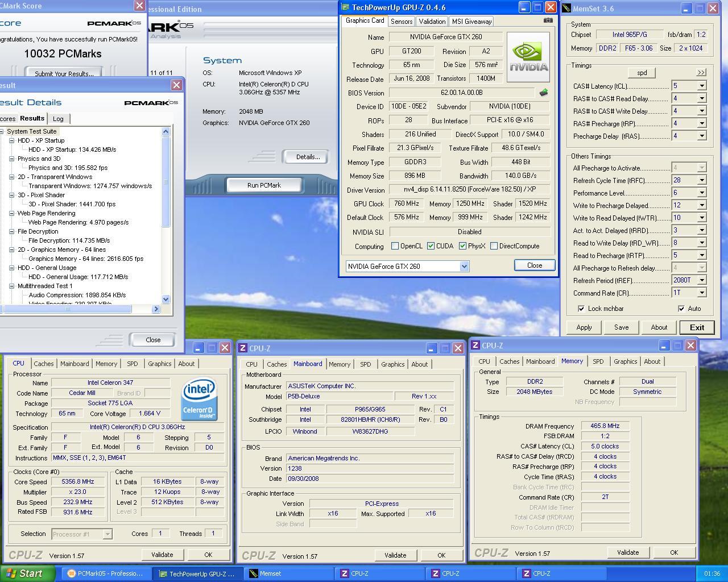Toggle OpenCL checkbox in GPU-Z
Screen dimensions: 728x582
coord(395,246)
